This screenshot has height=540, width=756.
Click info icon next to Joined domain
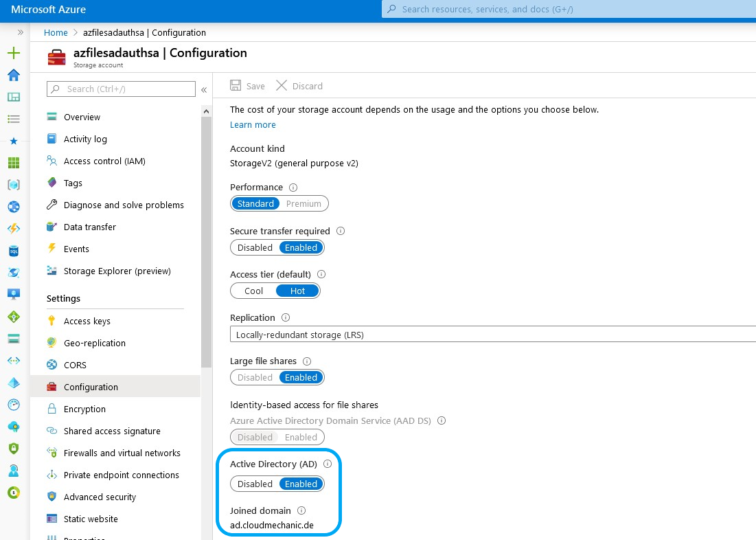coord(301,510)
